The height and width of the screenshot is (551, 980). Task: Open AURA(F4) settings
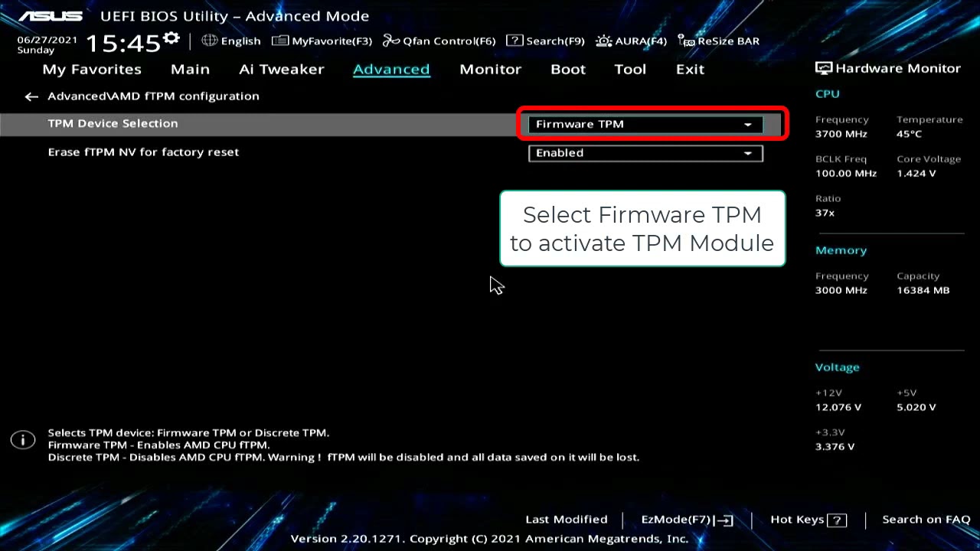click(632, 41)
